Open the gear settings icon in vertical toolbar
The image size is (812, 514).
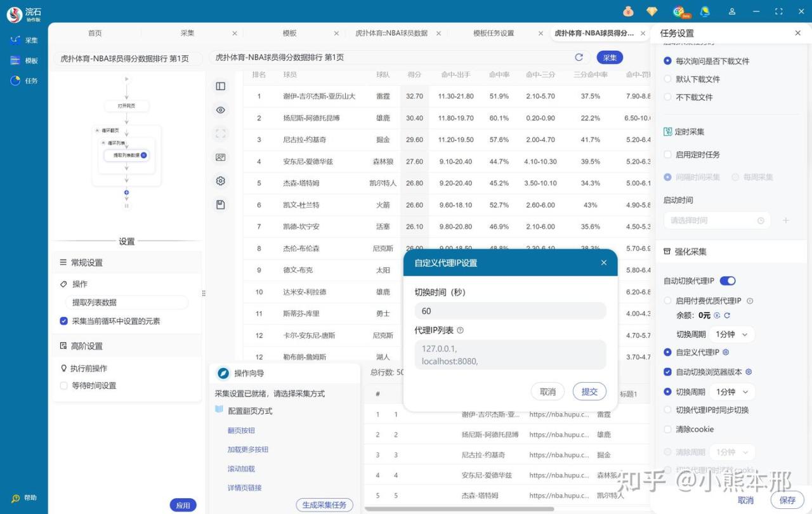pos(221,181)
